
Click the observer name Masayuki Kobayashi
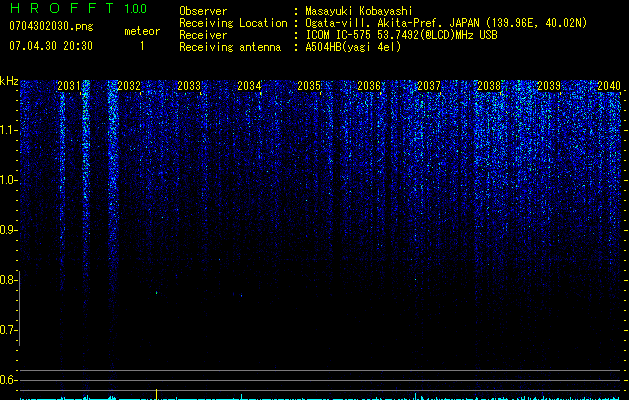coord(359,11)
